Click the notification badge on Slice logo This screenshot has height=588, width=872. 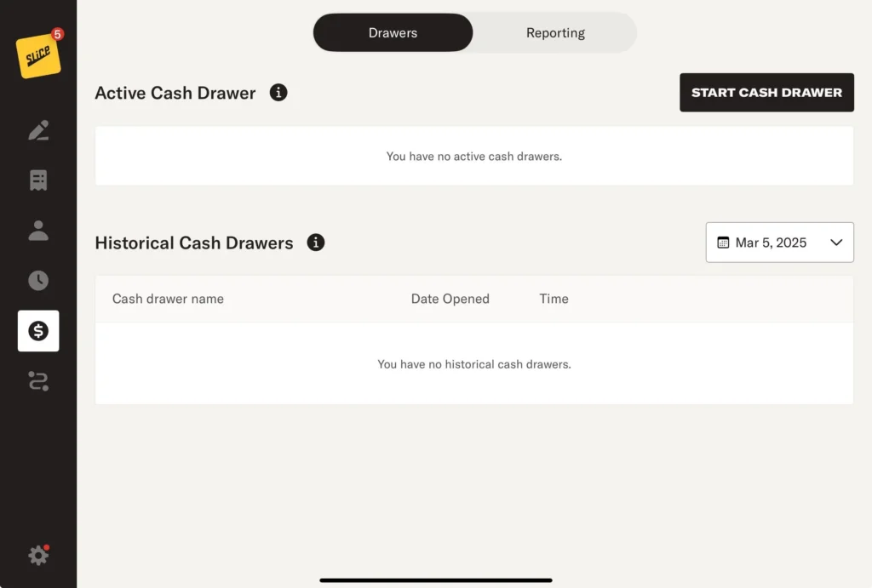pos(58,35)
